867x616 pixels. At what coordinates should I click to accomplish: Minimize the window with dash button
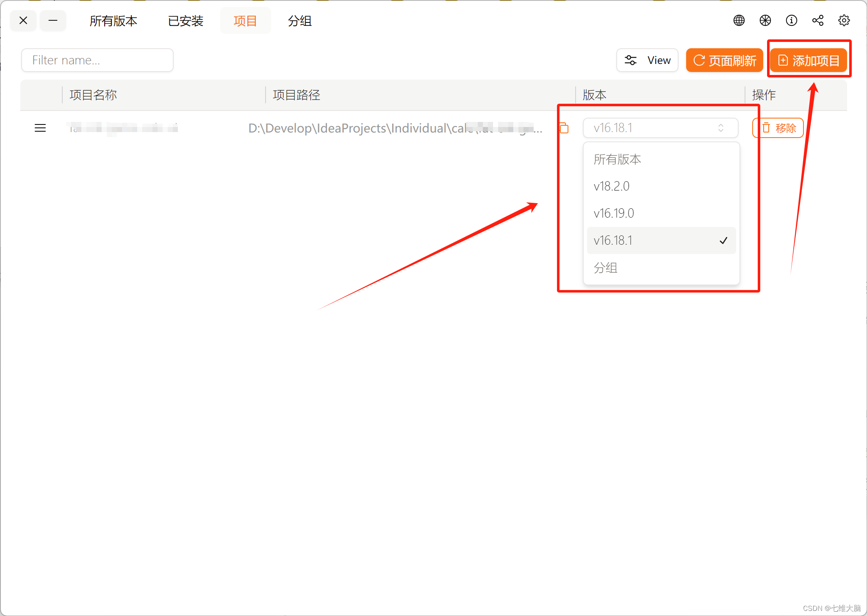[x=53, y=20]
